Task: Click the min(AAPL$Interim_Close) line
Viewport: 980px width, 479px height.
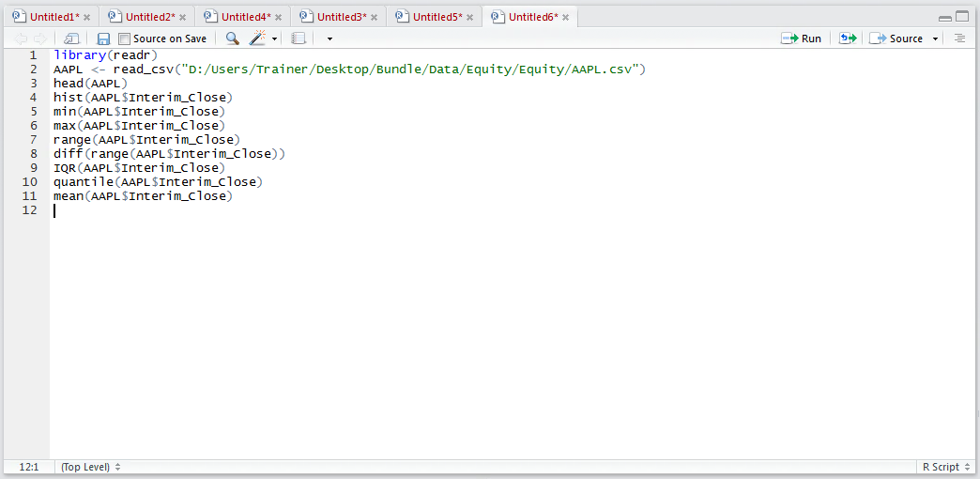Action: [x=139, y=112]
